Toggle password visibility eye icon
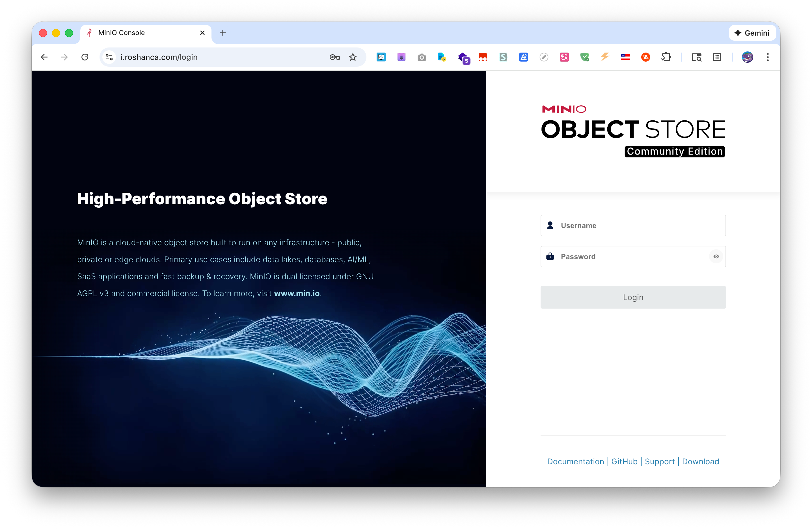812x529 pixels. [x=716, y=257]
